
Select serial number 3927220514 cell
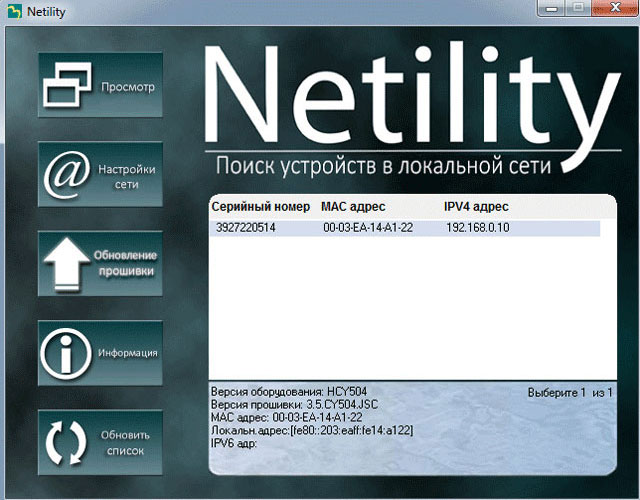click(x=246, y=227)
